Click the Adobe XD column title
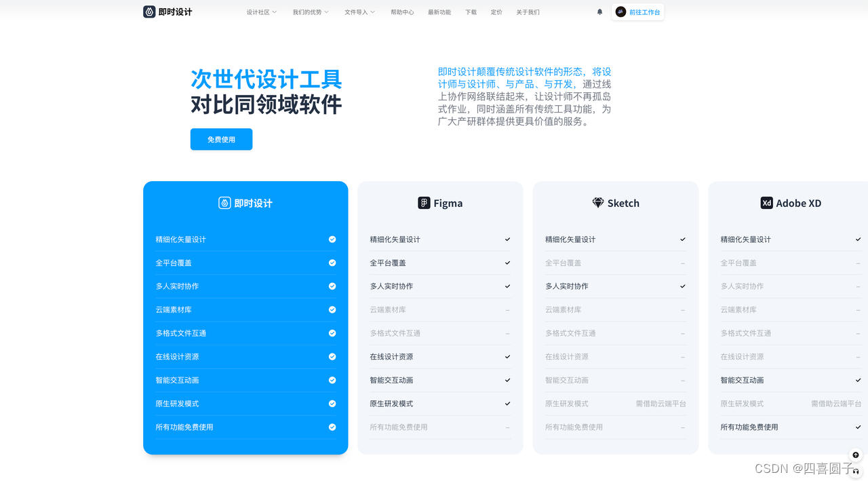 [x=799, y=203]
